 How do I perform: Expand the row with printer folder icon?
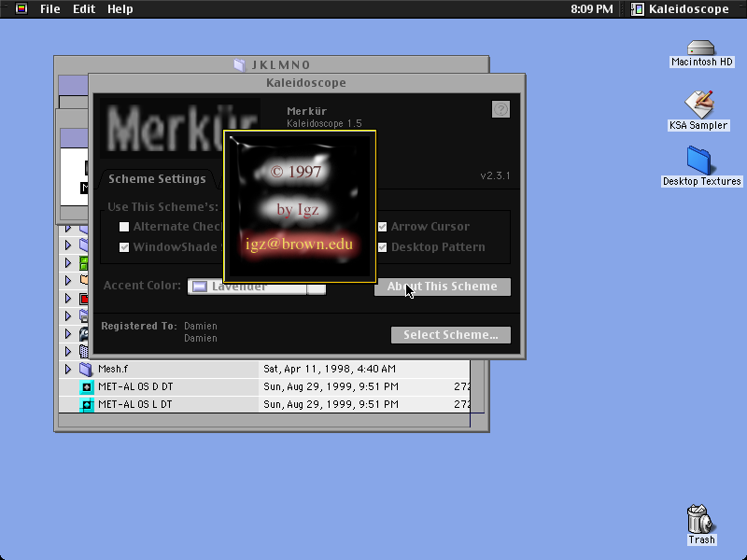(x=67, y=316)
